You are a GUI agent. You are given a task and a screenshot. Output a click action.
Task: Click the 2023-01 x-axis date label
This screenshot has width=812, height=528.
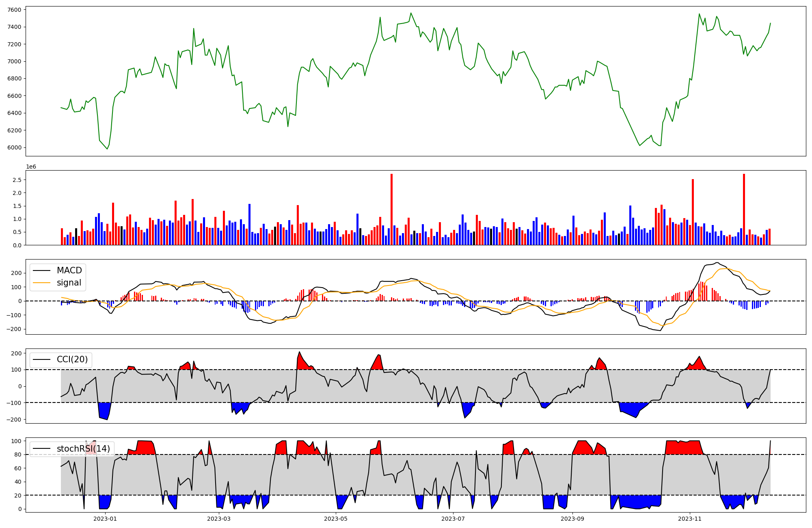105,519
